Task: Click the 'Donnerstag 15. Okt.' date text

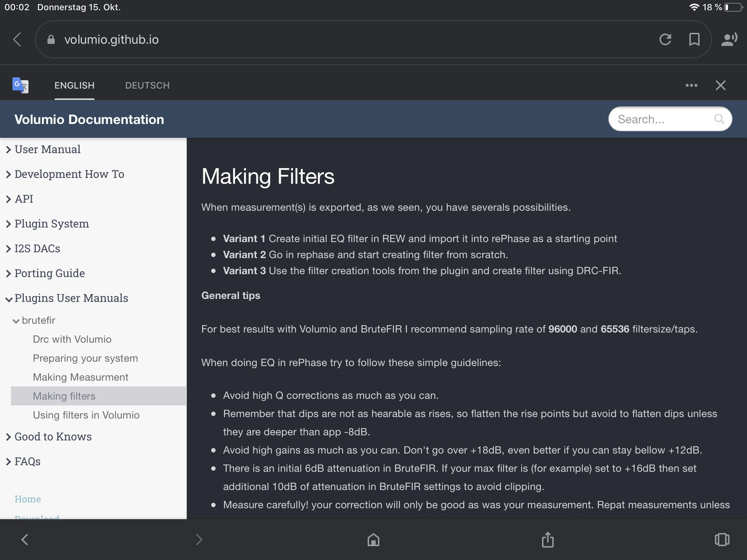Action: pos(79,7)
